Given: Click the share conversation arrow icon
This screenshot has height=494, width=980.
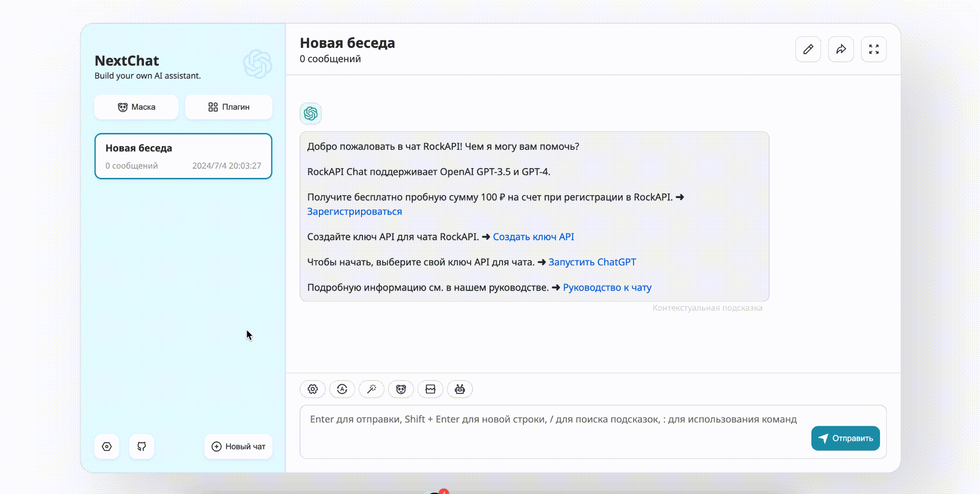Looking at the screenshot, I should [841, 49].
